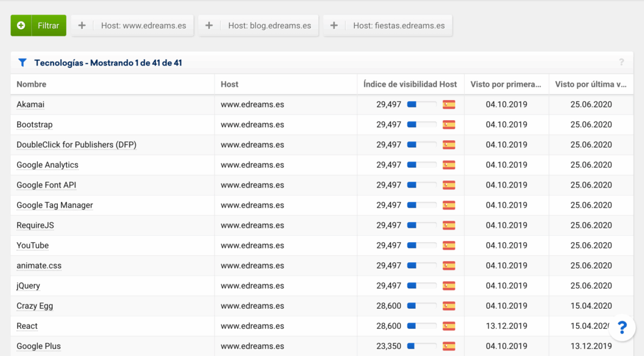The width and height of the screenshot is (644, 356).
Task: Click www.edreams.es host in YouTube row
Action: click(252, 245)
